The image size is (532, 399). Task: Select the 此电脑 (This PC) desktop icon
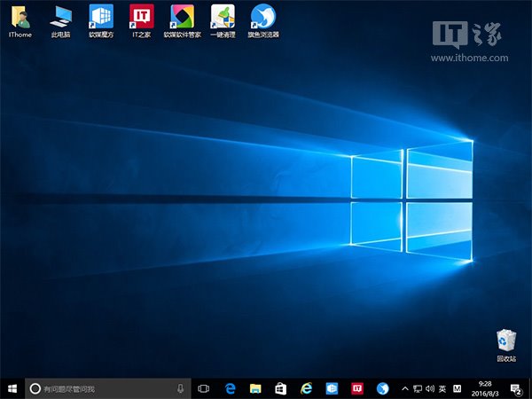60,21
